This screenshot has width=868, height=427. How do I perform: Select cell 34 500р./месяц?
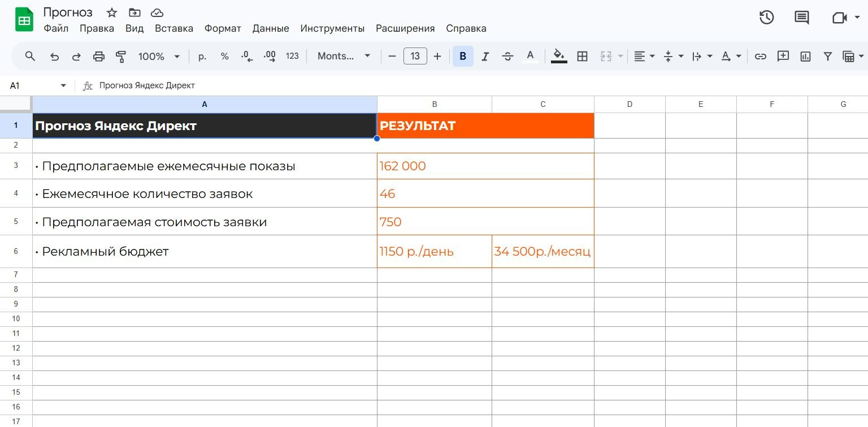click(x=542, y=251)
